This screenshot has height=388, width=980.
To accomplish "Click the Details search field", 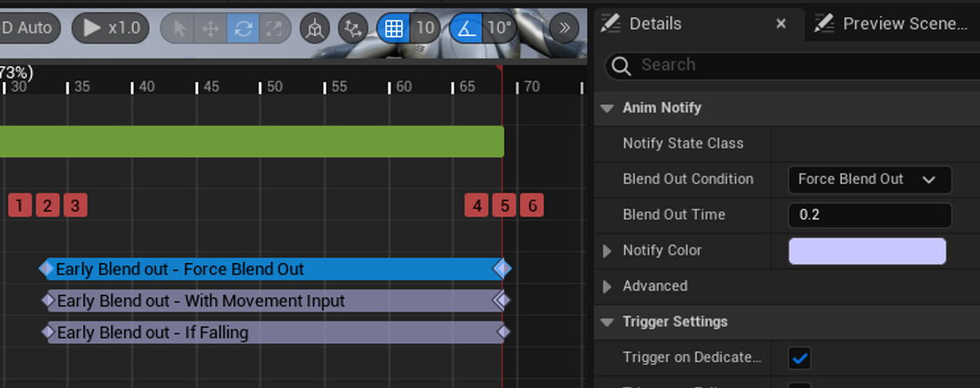I will (792, 65).
